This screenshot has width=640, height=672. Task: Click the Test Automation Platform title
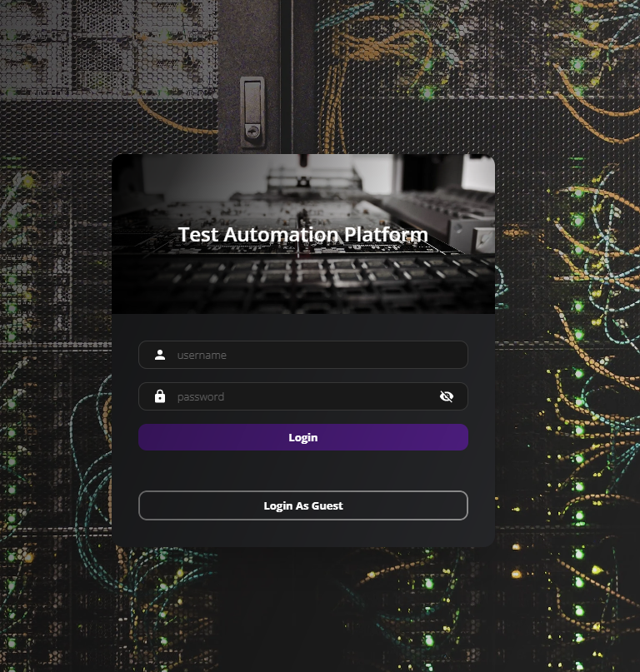point(302,235)
